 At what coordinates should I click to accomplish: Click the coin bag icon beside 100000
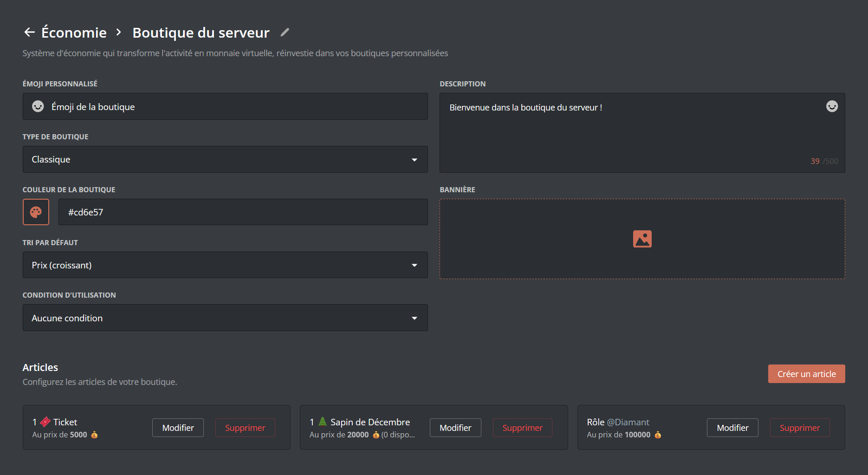(658, 435)
